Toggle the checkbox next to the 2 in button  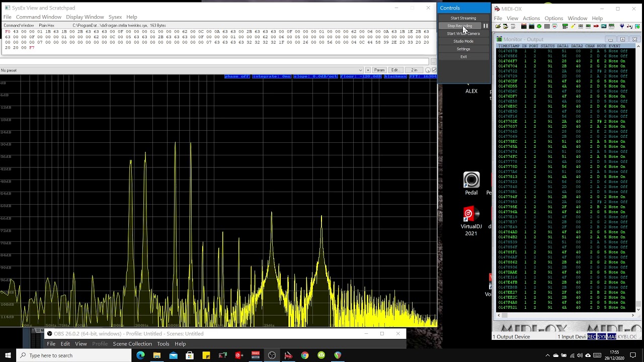434,70
